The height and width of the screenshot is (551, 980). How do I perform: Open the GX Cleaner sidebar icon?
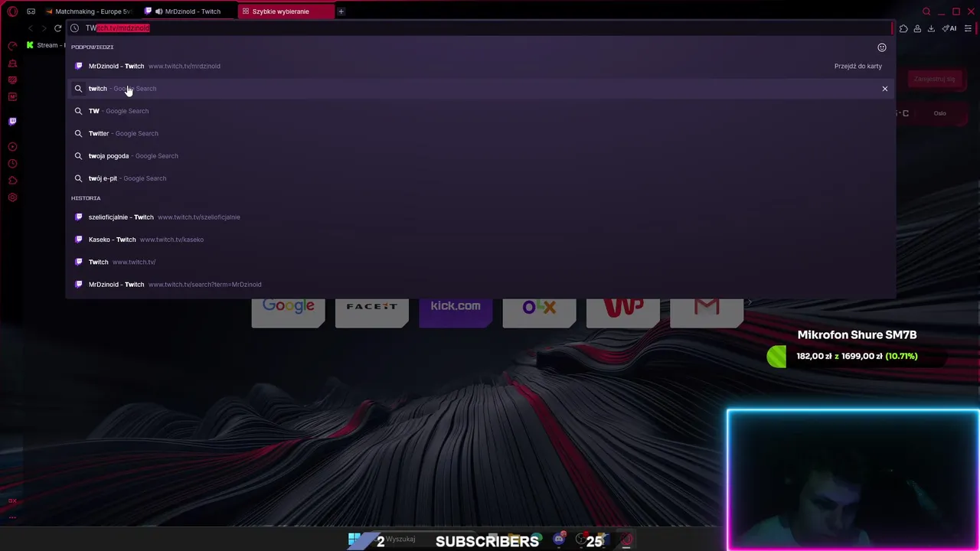coord(12,63)
